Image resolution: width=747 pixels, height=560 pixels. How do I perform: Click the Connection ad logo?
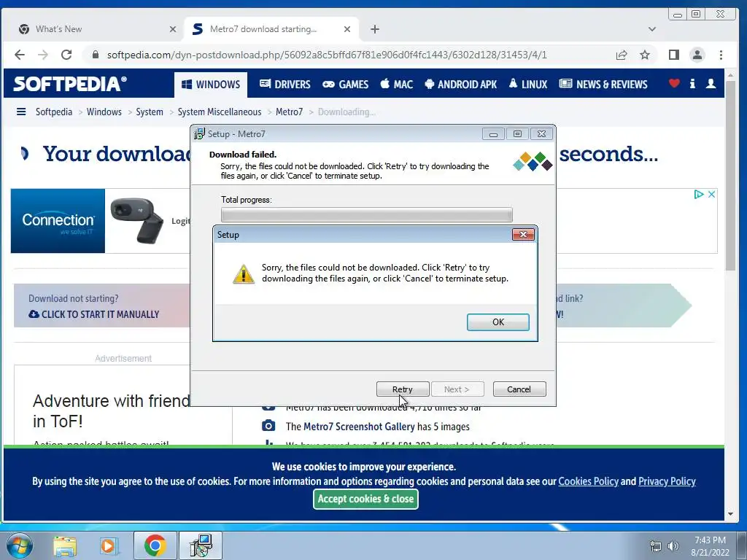[58, 221]
